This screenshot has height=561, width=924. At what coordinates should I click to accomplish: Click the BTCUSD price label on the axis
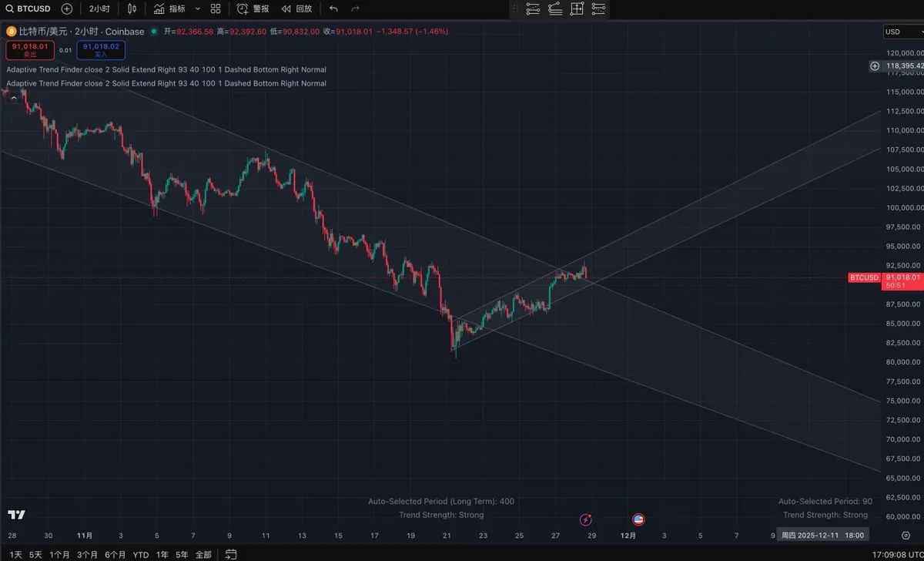pyautogui.click(x=864, y=277)
